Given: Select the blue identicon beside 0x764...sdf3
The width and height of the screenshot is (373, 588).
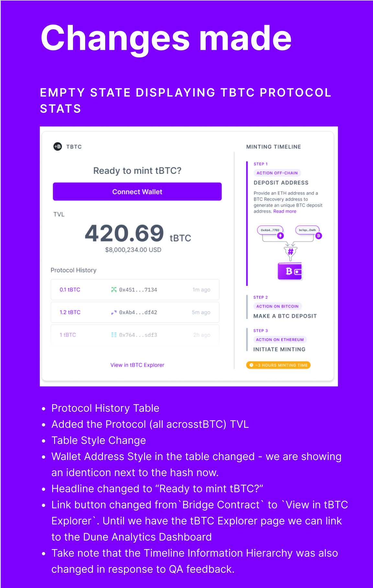Looking at the screenshot, I should (115, 335).
